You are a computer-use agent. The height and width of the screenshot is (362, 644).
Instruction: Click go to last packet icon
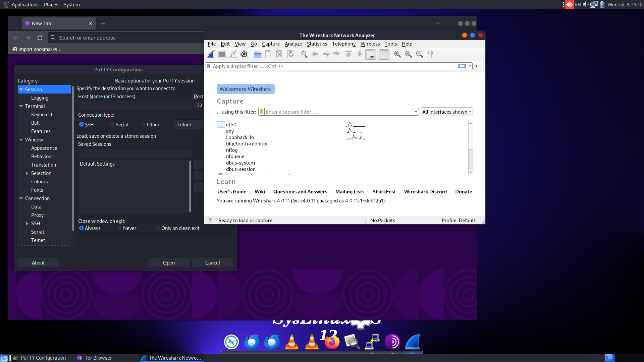(360, 54)
